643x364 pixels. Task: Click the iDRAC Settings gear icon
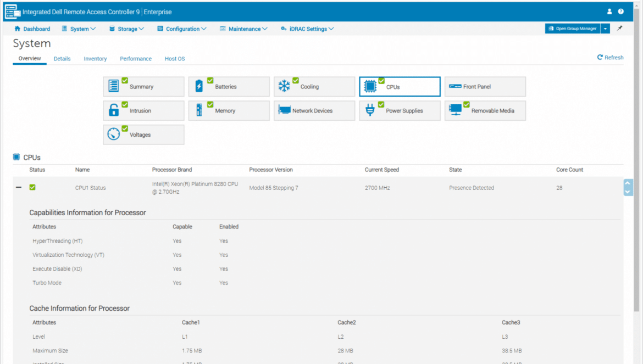click(284, 29)
